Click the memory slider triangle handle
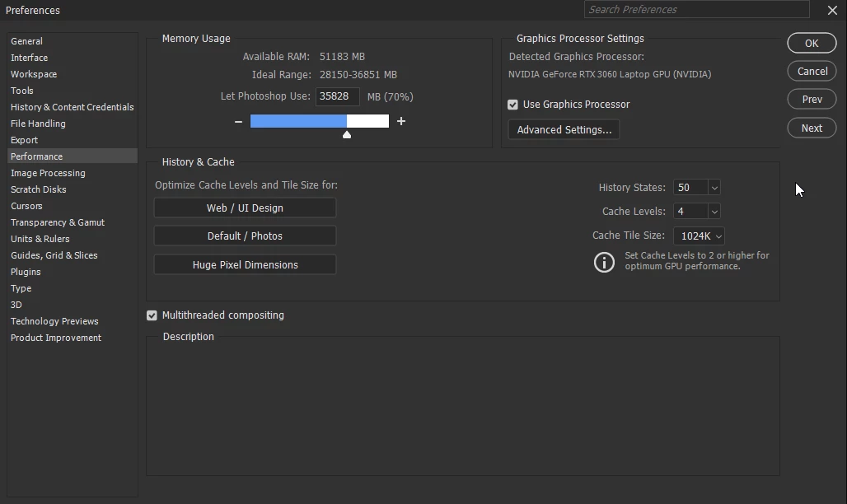 347,135
